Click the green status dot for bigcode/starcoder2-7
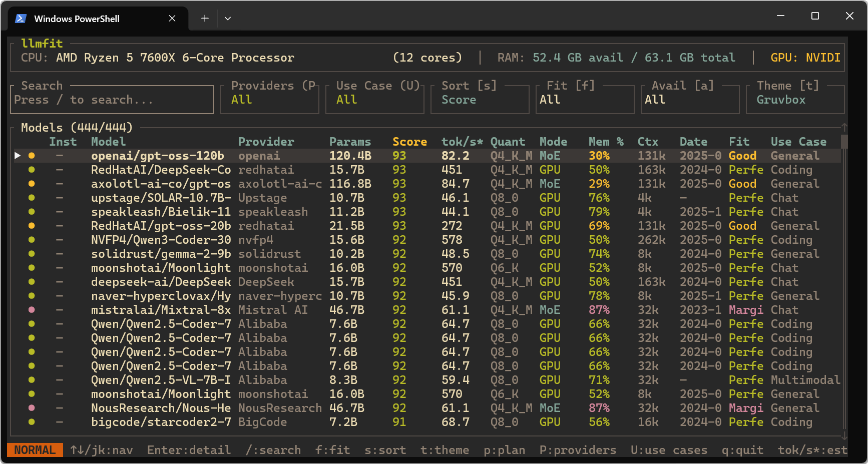868x464 pixels. coord(32,422)
